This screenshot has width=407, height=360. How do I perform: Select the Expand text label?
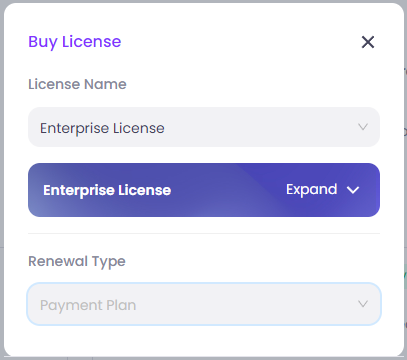pyautogui.click(x=311, y=190)
